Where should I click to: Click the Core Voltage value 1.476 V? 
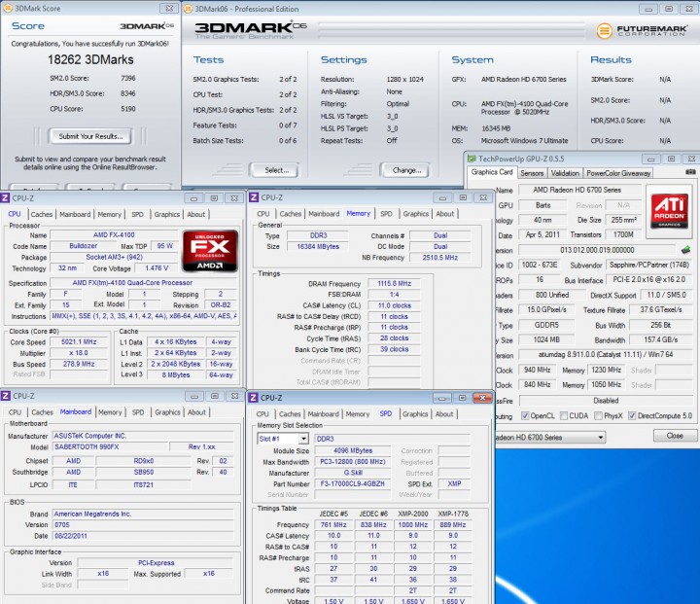tap(157, 268)
